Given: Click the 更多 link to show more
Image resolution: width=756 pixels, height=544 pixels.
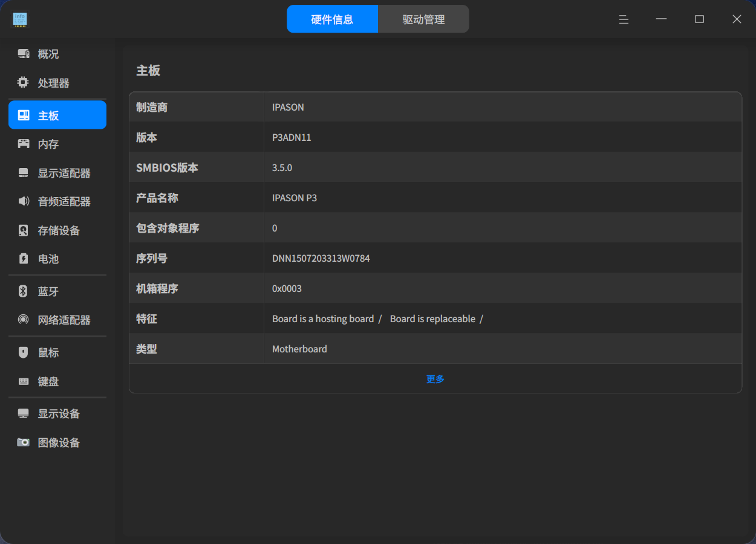Looking at the screenshot, I should (435, 379).
